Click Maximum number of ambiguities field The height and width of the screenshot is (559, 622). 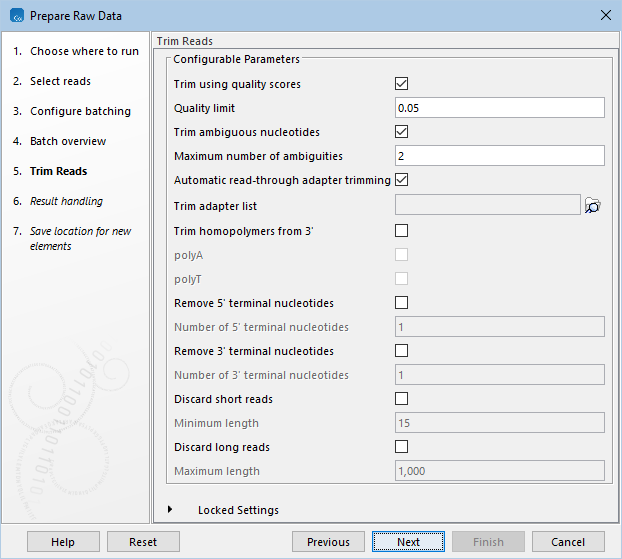499,156
